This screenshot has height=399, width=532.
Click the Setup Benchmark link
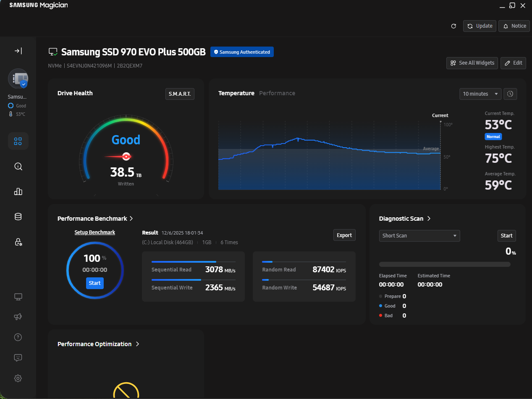pos(95,232)
